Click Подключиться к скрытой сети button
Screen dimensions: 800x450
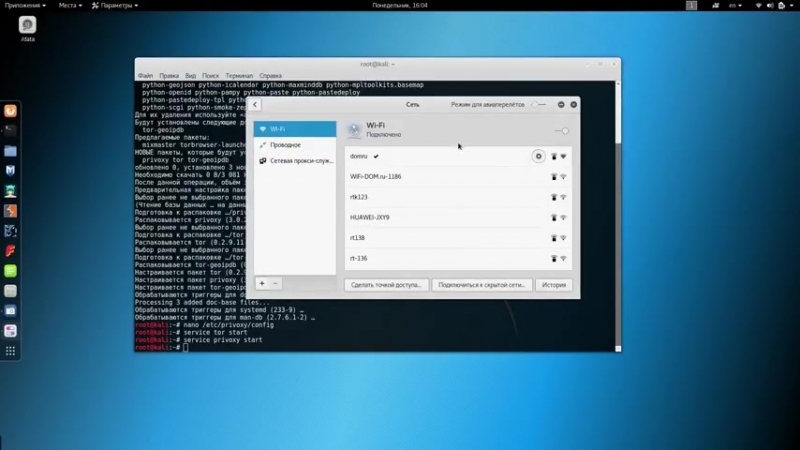click(x=482, y=285)
